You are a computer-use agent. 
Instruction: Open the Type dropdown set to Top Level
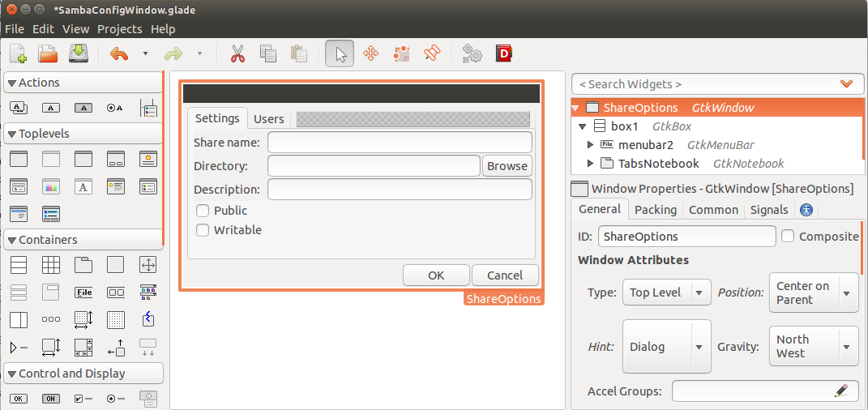pos(665,293)
